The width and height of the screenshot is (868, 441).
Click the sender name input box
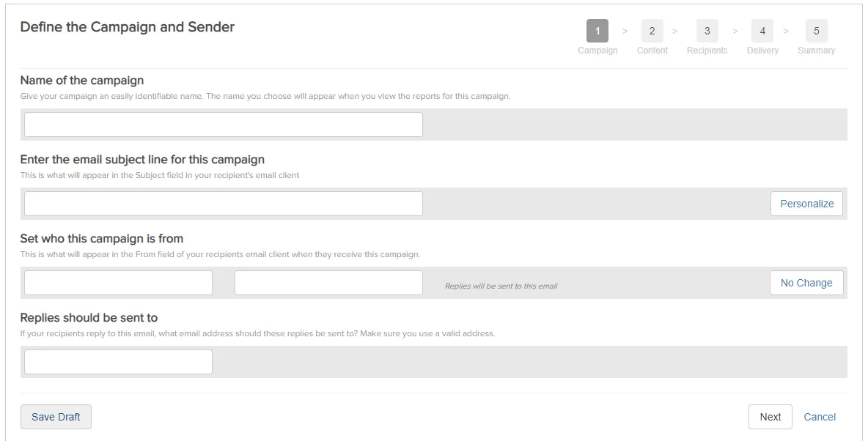click(x=117, y=282)
